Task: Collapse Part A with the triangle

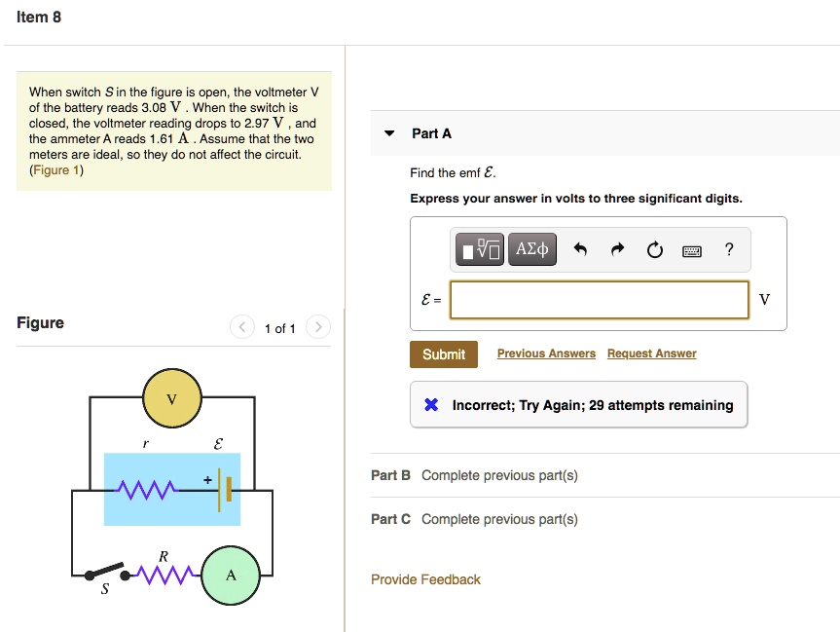Action: point(389,133)
